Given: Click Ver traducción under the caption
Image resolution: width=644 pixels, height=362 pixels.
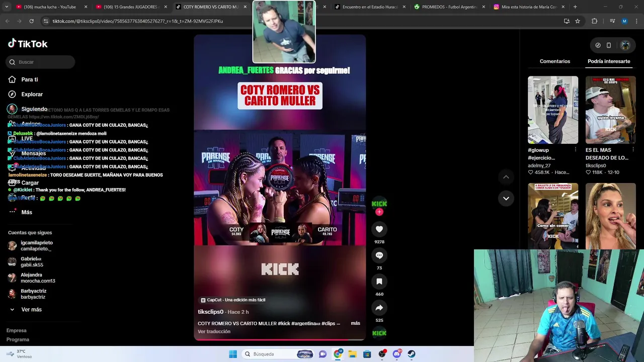Looking at the screenshot, I should [x=214, y=331].
